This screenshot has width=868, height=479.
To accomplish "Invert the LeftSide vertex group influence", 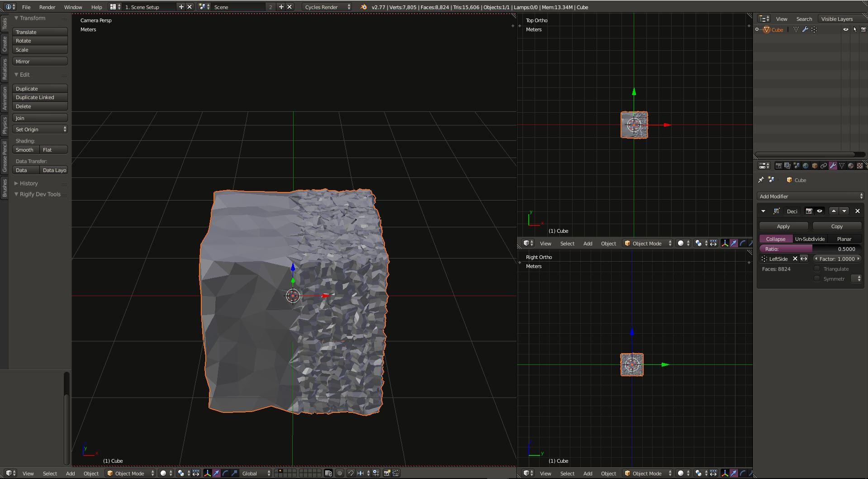I will [x=804, y=259].
